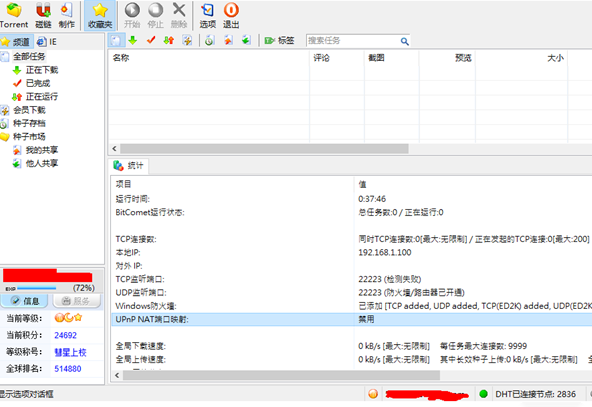Image resolution: width=592 pixels, height=407 pixels.
Task: Click the 标签 tags button
Action: pyautogui.click(x=279, y=40)
